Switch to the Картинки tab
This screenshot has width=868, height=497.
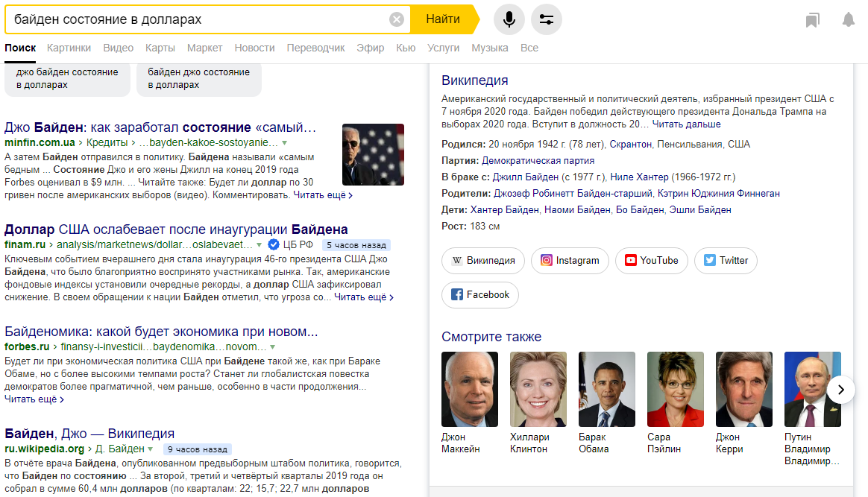click(x=69, y=48)
